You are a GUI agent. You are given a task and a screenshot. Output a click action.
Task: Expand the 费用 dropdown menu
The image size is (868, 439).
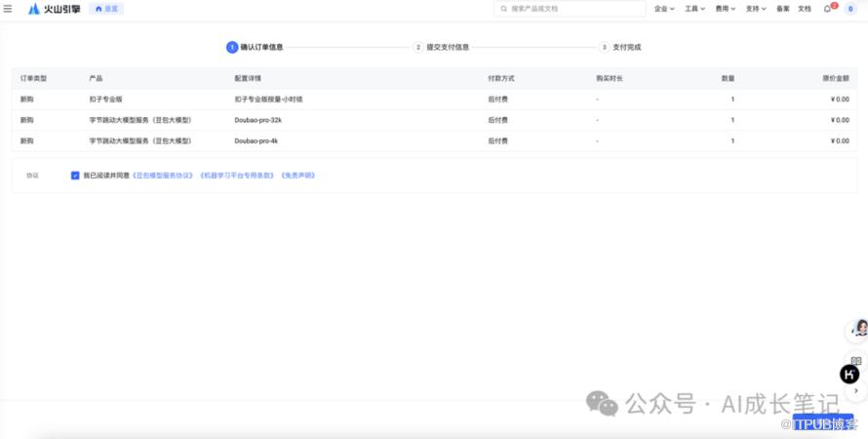click(726, 9)
